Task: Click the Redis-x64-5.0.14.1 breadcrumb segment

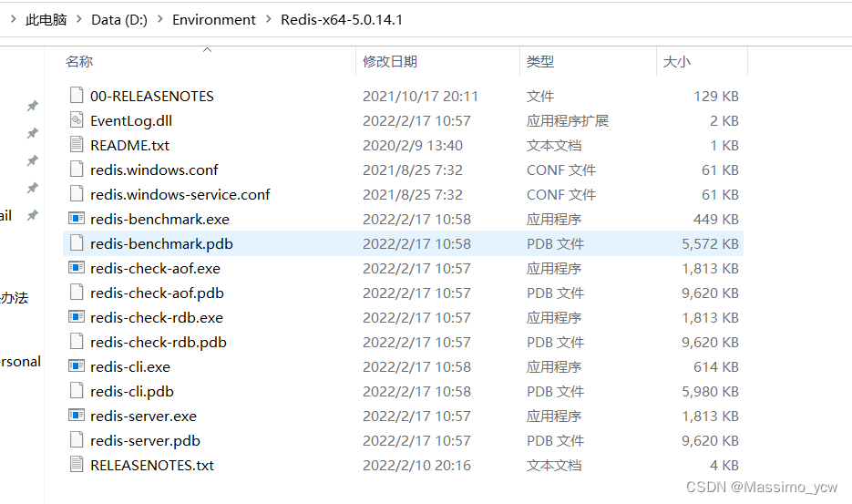Action: click(342, 19)
